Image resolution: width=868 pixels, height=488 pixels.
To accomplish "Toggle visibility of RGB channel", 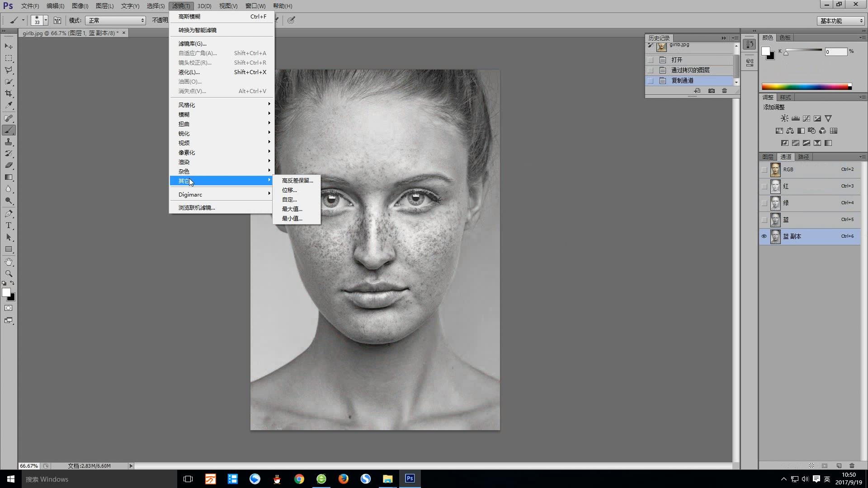I will coord(764,169).
